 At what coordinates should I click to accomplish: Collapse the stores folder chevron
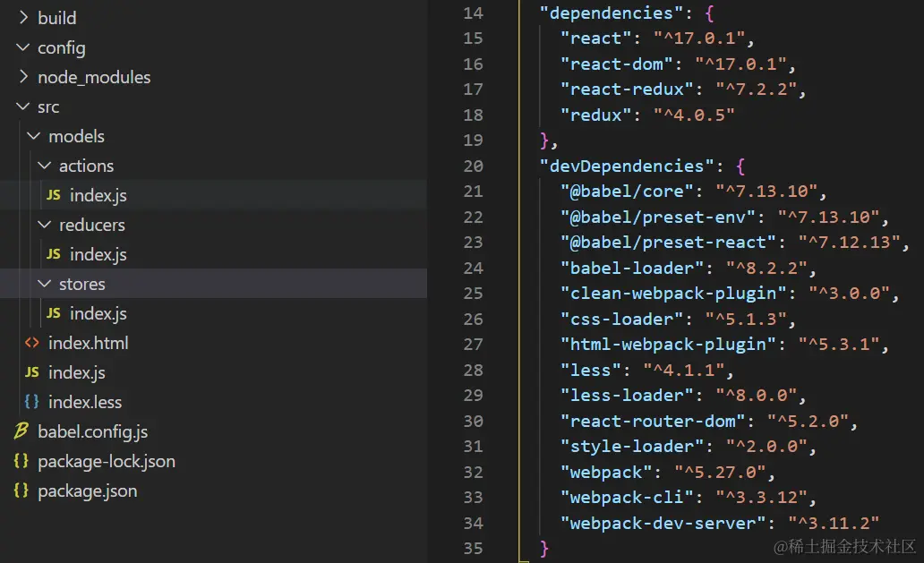pyautogui.click(x=44, y=284)
